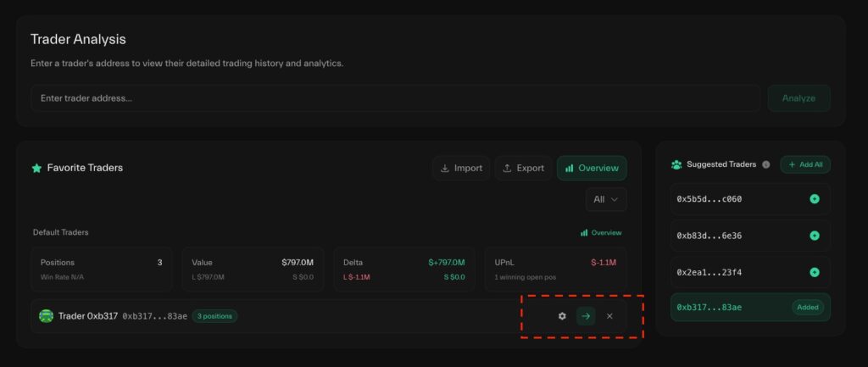Toggle the Overview button in Favorite Traders
The height and width of the screenshot is (367, 868).
coord(592,168)
